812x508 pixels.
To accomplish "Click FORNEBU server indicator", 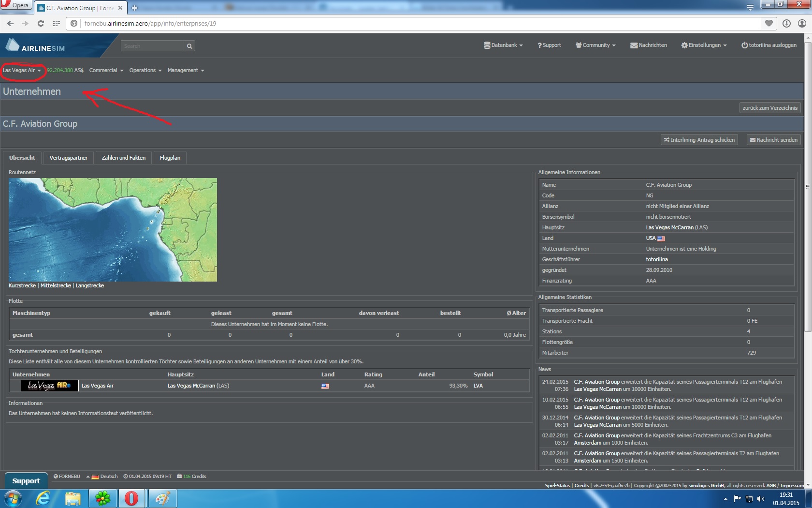I will coord(67,477).
